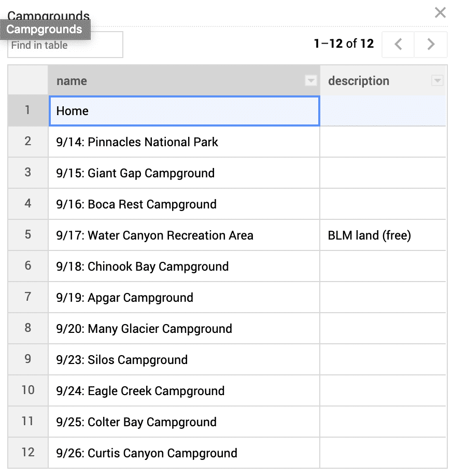Open the name column dropdown arrow

[310, 81]
